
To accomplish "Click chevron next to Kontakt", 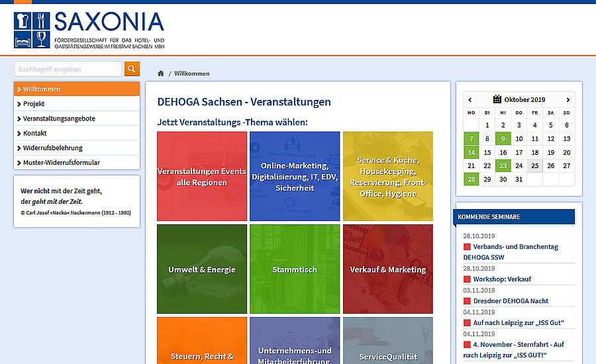I will [x=19, y=134].
